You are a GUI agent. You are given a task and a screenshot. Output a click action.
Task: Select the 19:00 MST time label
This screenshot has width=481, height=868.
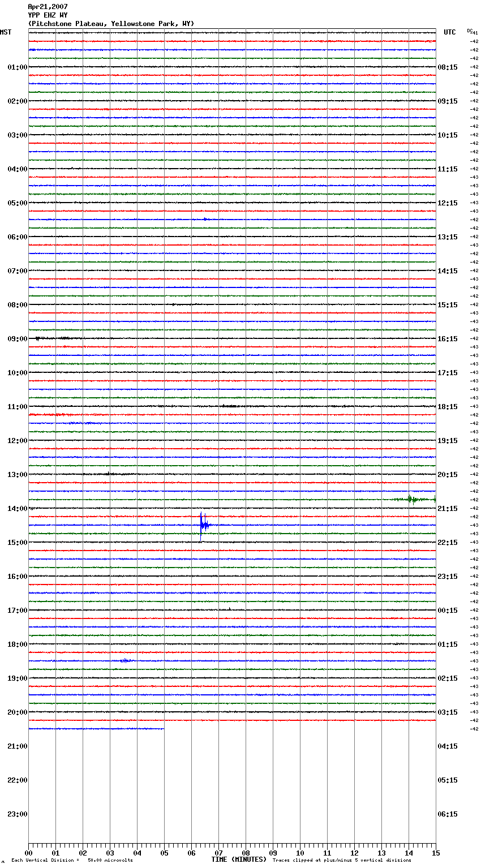point(18,678)
